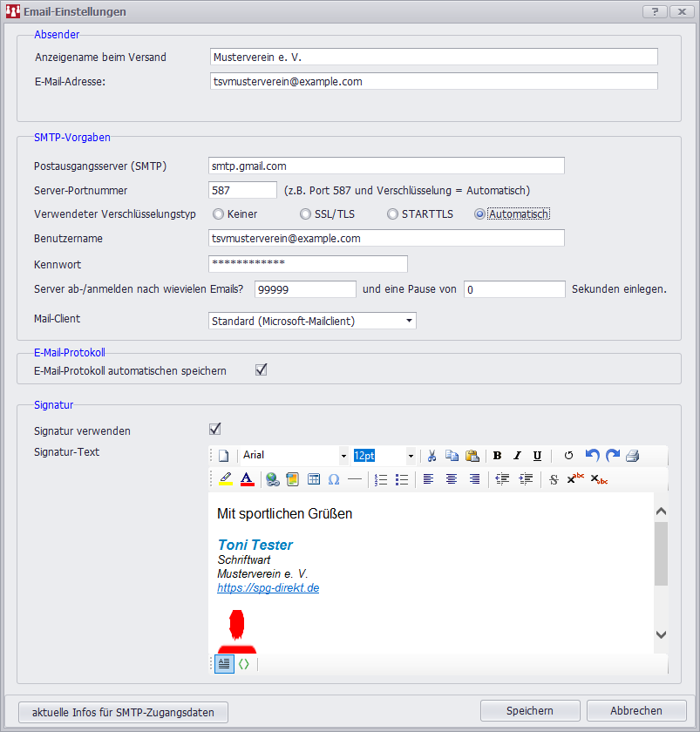This screenshot has width=700, height=732.
Task: Disable the 'Signatur verwenden' checkbox
Action: click(x=214, y=429)
